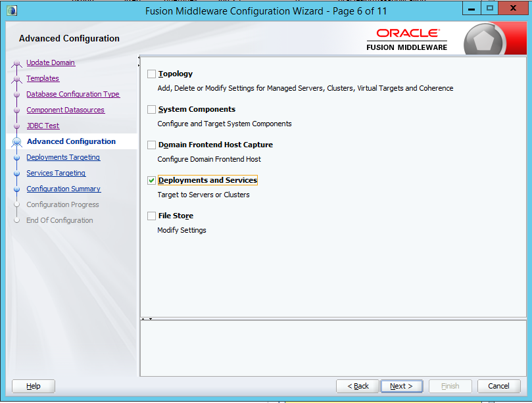This screenshot has height=403, width=532.
Task: Click the JDBC Test step dot
Action: (x=16, y=126)
